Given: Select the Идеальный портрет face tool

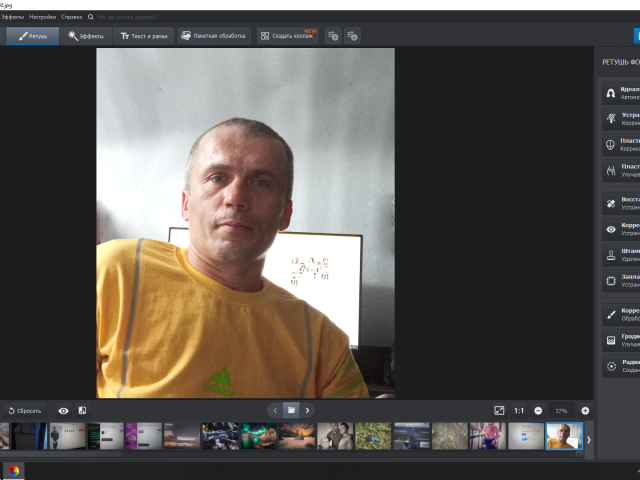Looking at the screenshot, I should [x=621, y=93].
